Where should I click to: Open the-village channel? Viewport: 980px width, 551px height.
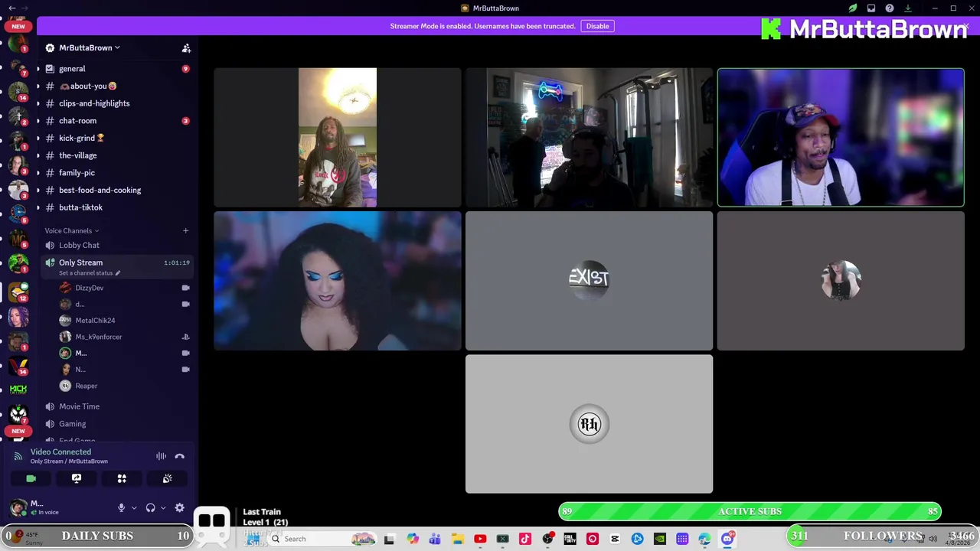115,155
